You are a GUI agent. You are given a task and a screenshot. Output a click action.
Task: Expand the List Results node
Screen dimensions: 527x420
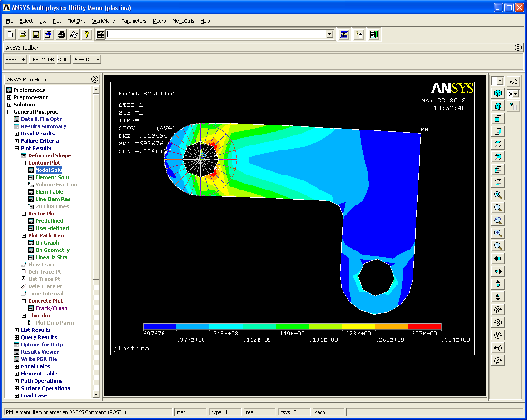[x=16, y=330]
